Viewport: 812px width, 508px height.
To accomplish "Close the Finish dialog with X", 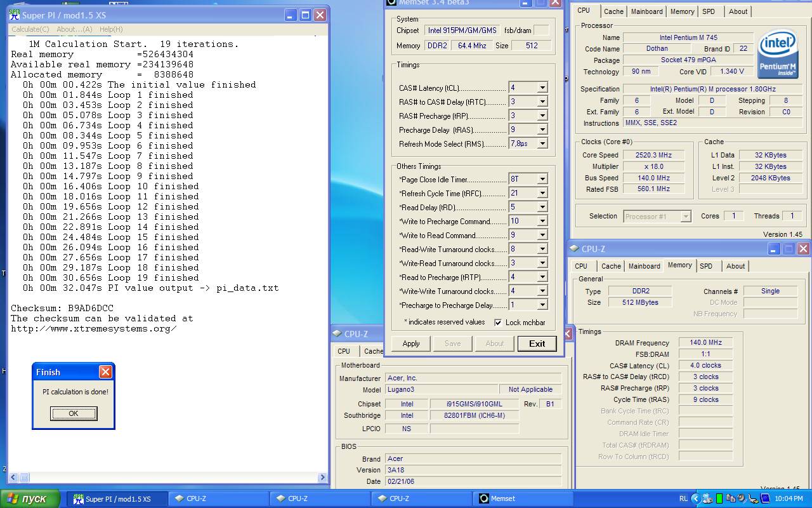I will 105,372.
